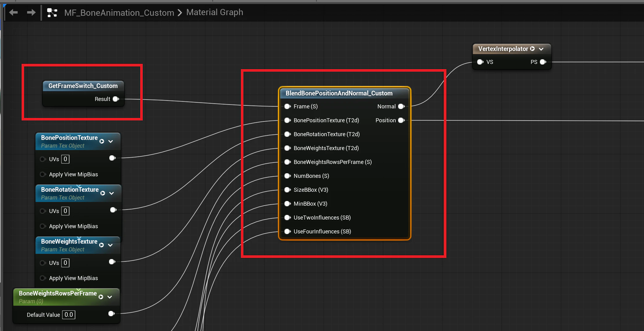Collapse BoneWeightsRowsPerFrame node chevron

pos(110,297)
